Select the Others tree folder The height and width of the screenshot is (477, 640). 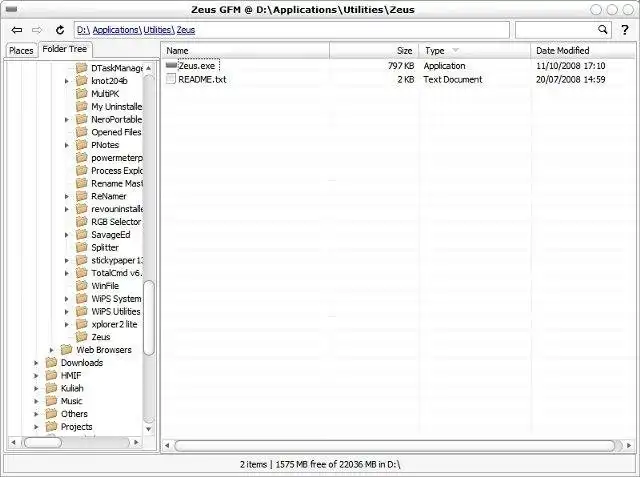[x=74, y=414]
